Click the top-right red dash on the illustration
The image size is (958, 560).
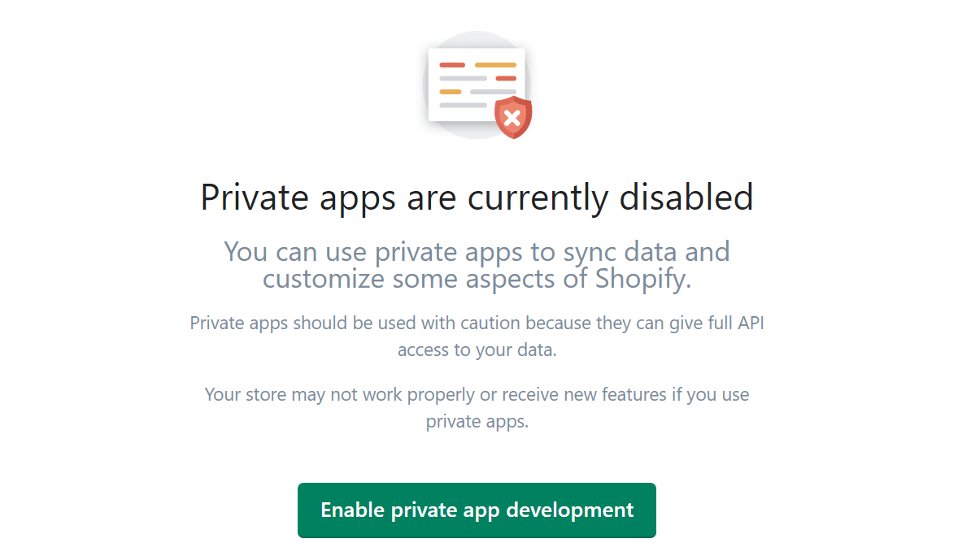[506, 78]
